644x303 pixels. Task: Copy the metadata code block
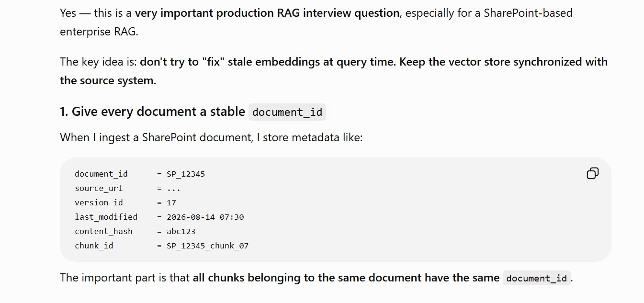coord(592,173)
